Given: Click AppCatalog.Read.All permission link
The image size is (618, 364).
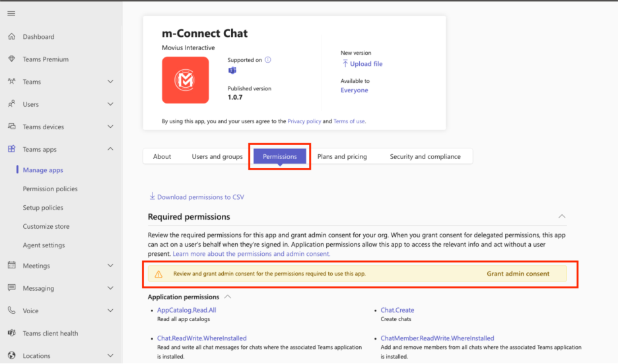Looking at the screenshot, I should coord(186,310).
